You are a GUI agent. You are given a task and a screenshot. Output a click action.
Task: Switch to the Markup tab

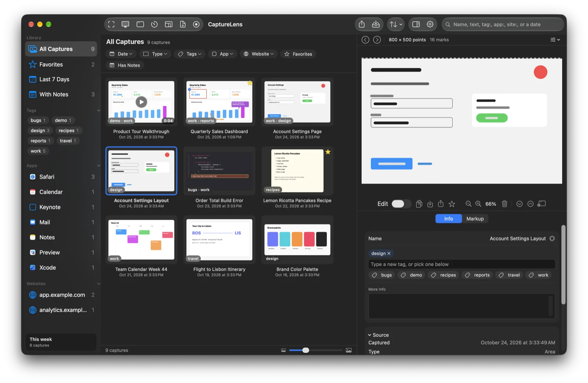[475, 219]
